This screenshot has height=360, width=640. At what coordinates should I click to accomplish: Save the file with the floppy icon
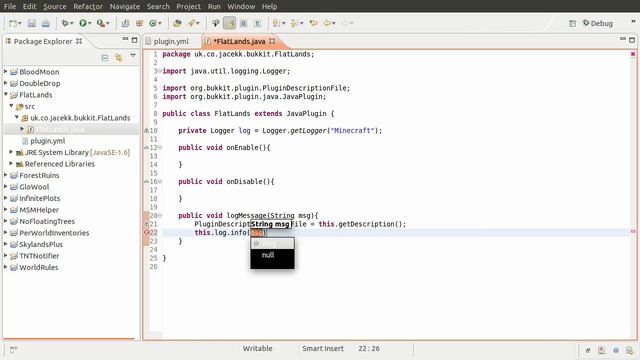[x=31, y=23]
